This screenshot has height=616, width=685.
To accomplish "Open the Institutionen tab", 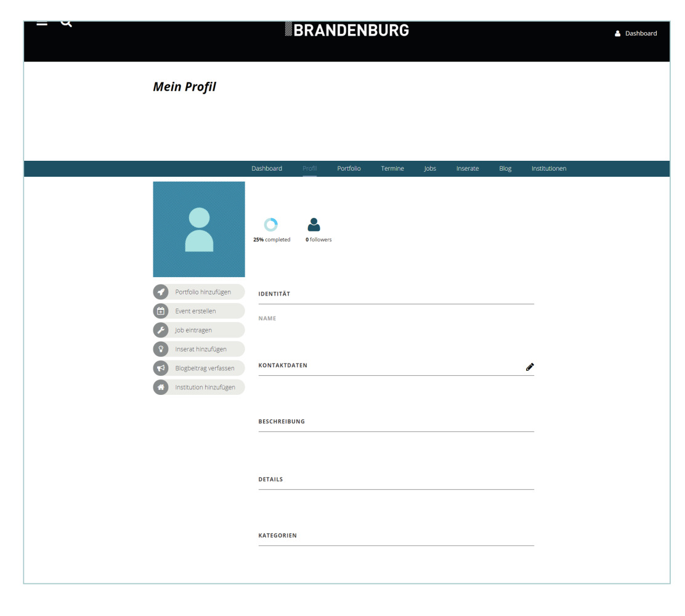I will (548, 169).
